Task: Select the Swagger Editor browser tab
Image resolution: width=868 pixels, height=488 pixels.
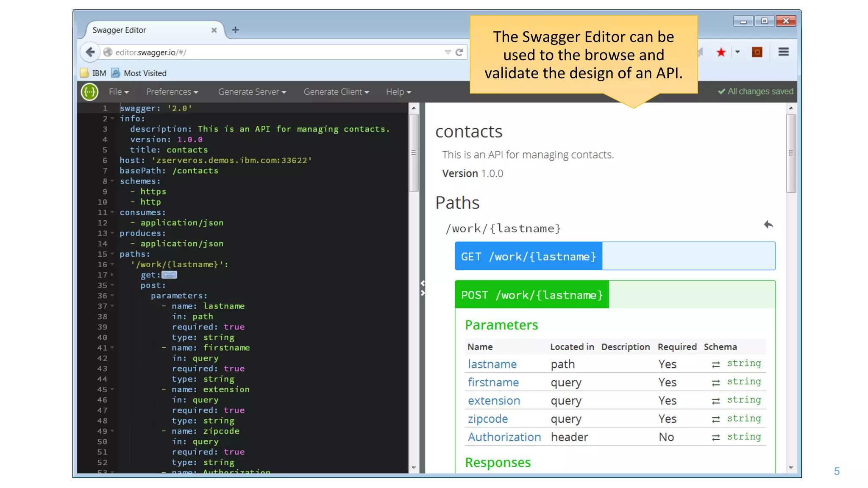Action: tap(153, 30)
